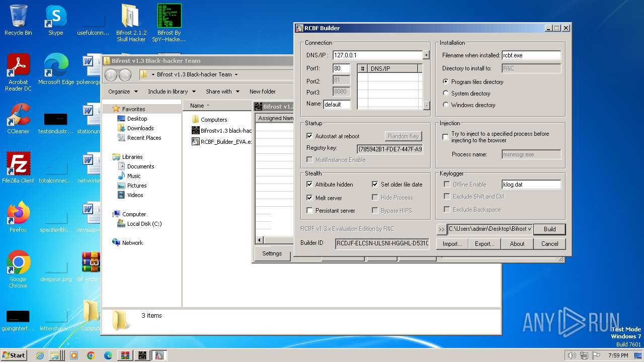Viewport: 644px width, 362px height.
Task: Expand address bar path dropdown arrow
Action: tap(236, 74)
